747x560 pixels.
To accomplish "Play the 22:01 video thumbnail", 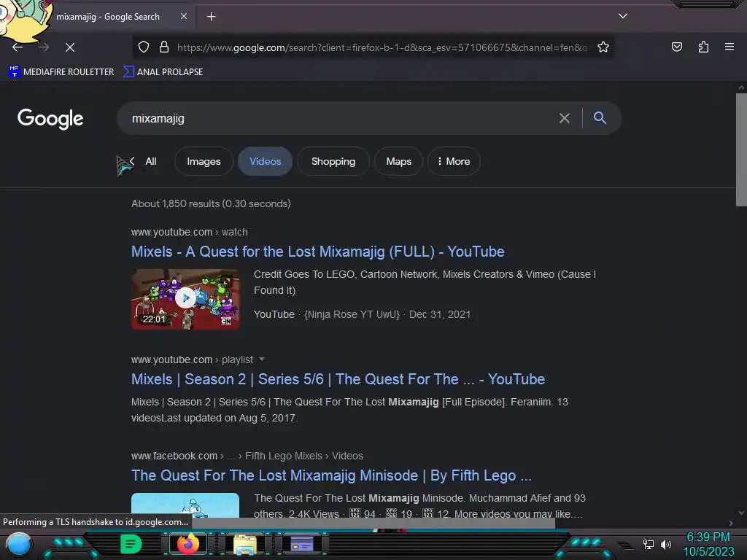I will (185, 299).
